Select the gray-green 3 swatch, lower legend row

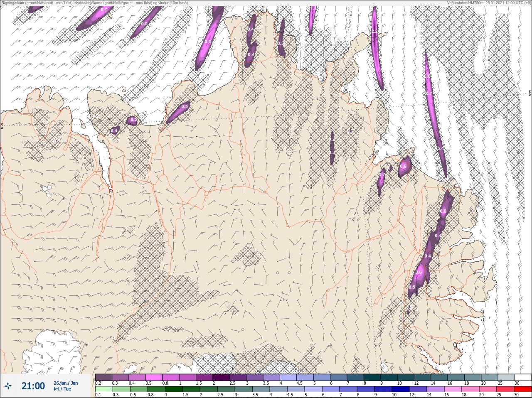244,389
